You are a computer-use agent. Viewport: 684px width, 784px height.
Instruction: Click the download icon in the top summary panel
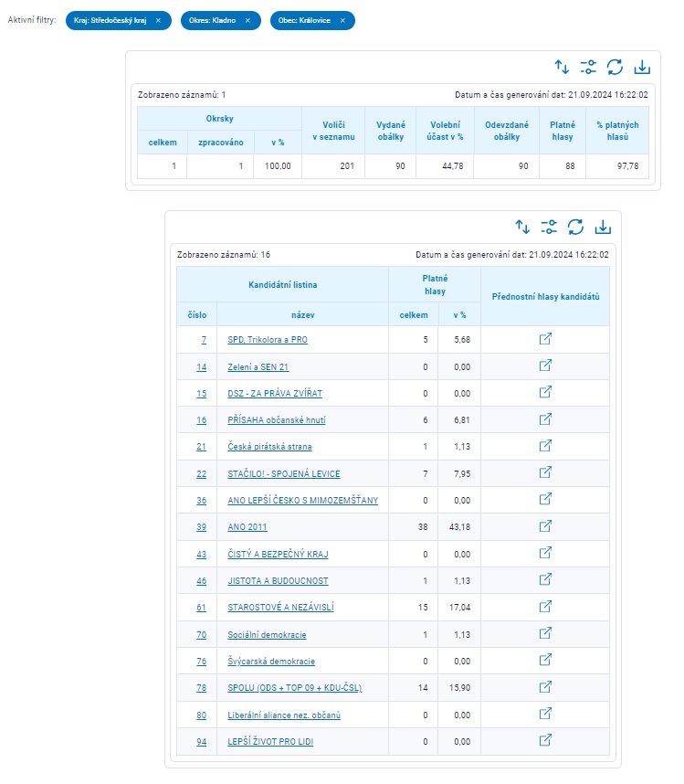642,67
